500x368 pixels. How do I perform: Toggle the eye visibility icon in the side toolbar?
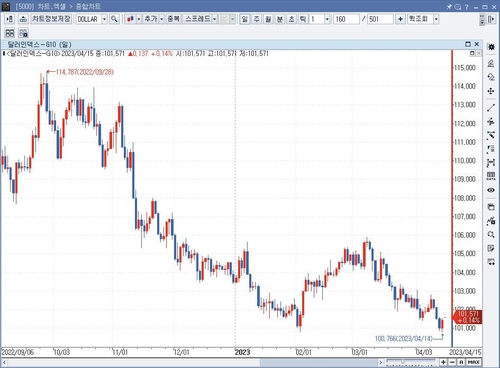(491, 190)
